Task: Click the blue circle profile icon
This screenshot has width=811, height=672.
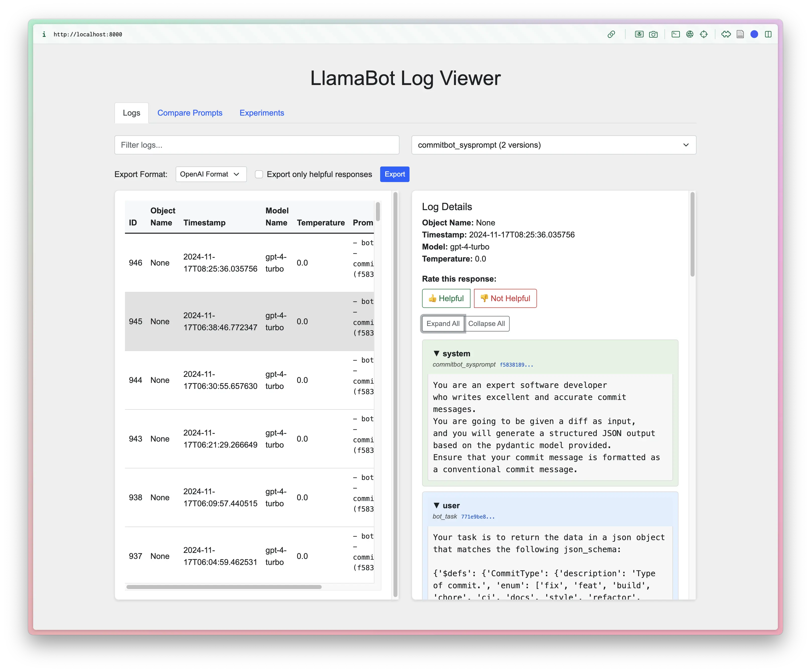Action: (x=754, y=34)
